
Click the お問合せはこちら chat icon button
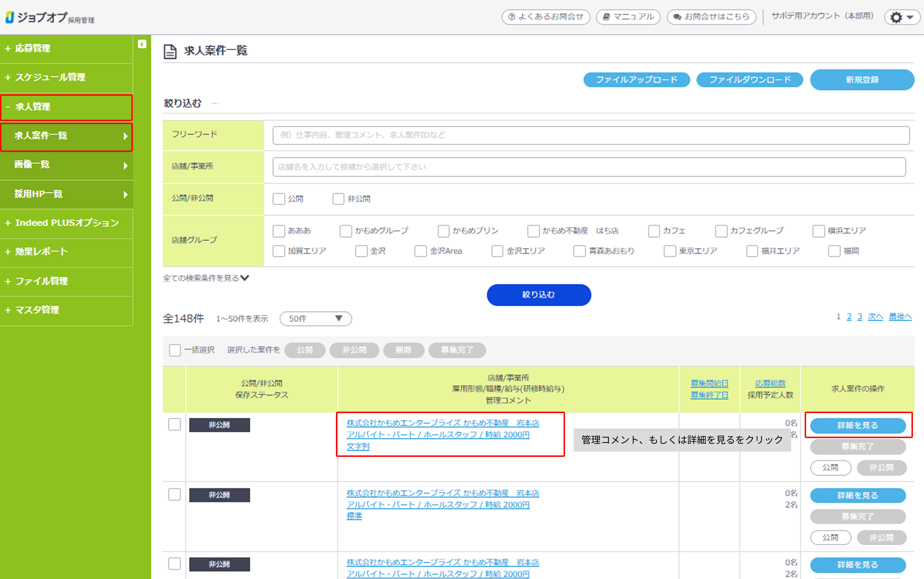click(x=711, y=17)
